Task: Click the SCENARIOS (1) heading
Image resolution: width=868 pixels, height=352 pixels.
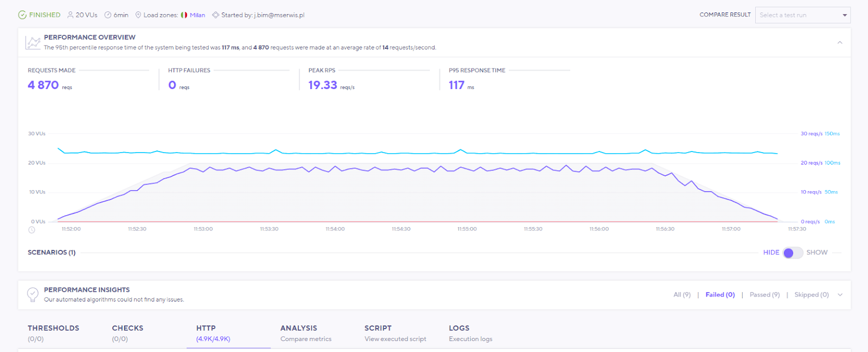Action: (x=52, y=253)
